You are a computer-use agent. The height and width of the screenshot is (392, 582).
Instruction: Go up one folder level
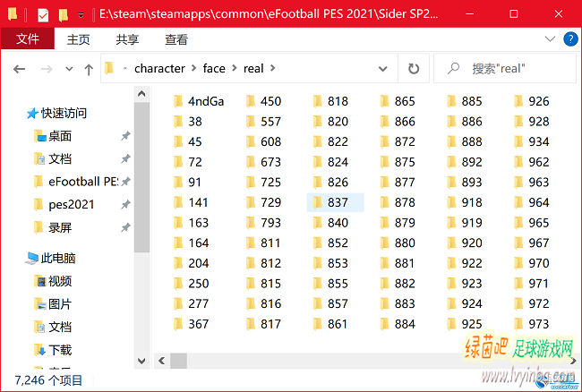click(x=89, y=69)
